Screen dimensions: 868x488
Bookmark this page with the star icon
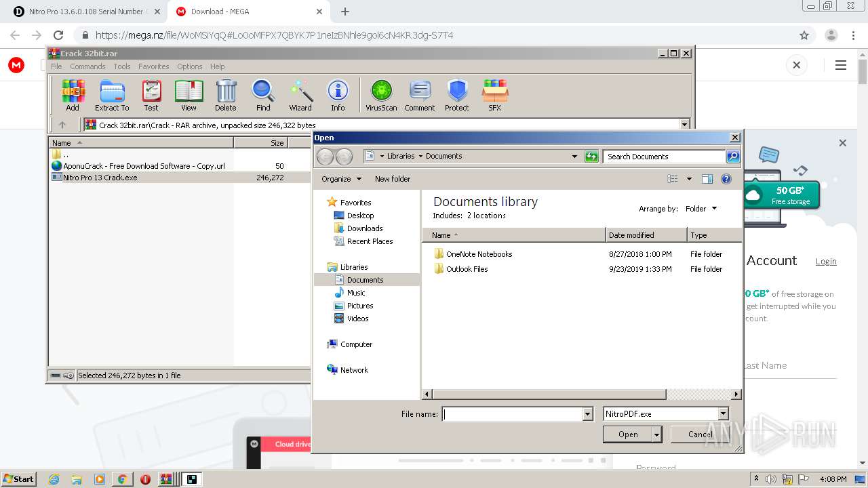(804, 35)
